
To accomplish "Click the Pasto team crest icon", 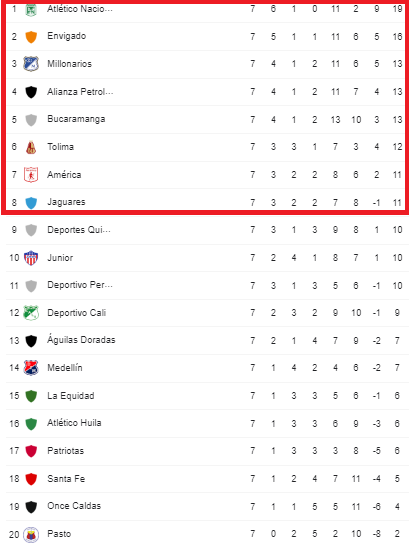I will point(31,534).
